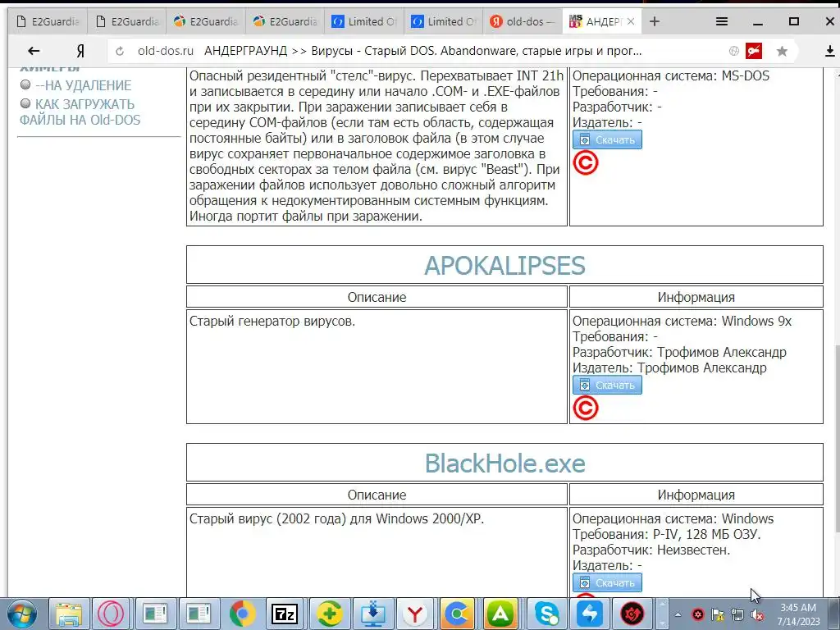Click text 'Требования: P-IV, 128 МБ ОЗУ.'

coord(666,534)
